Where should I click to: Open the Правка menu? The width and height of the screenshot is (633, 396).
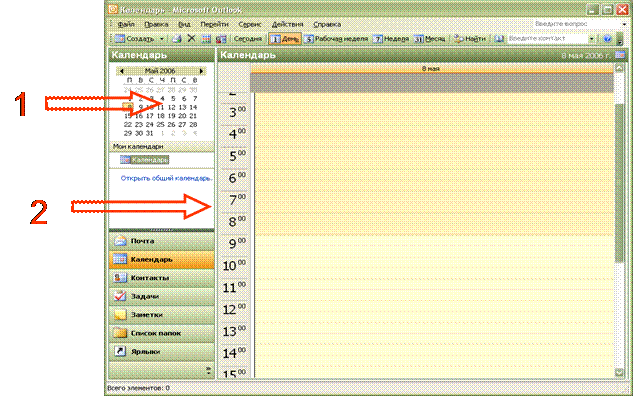coord(156,24)
